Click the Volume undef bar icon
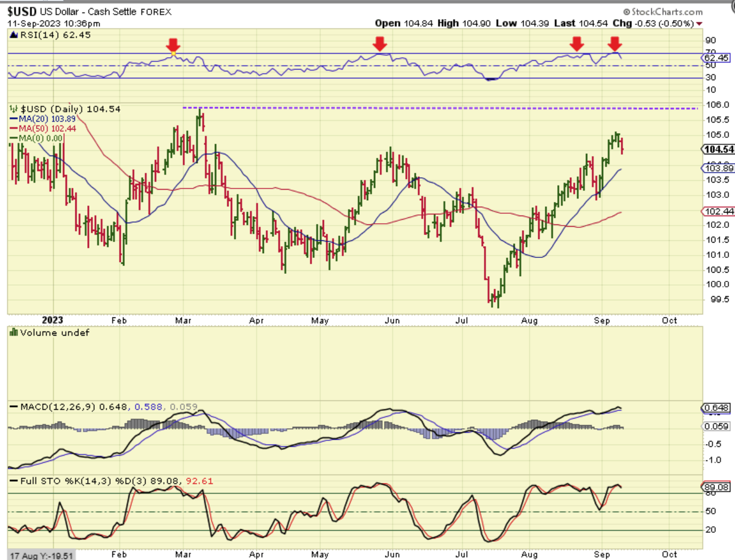Viewport: 735px width, 560px height. point(12,333)
